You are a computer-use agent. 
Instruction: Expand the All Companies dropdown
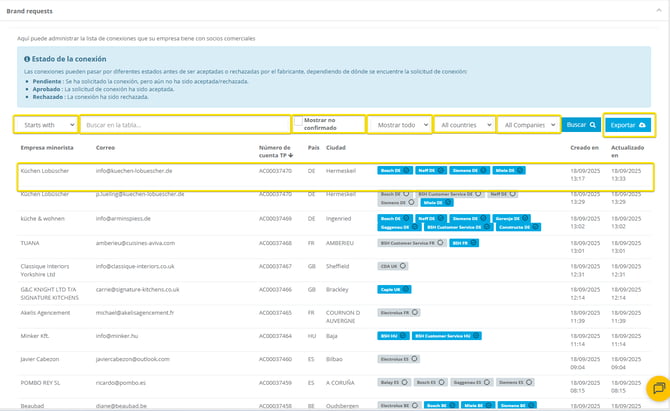coord(526,125)
